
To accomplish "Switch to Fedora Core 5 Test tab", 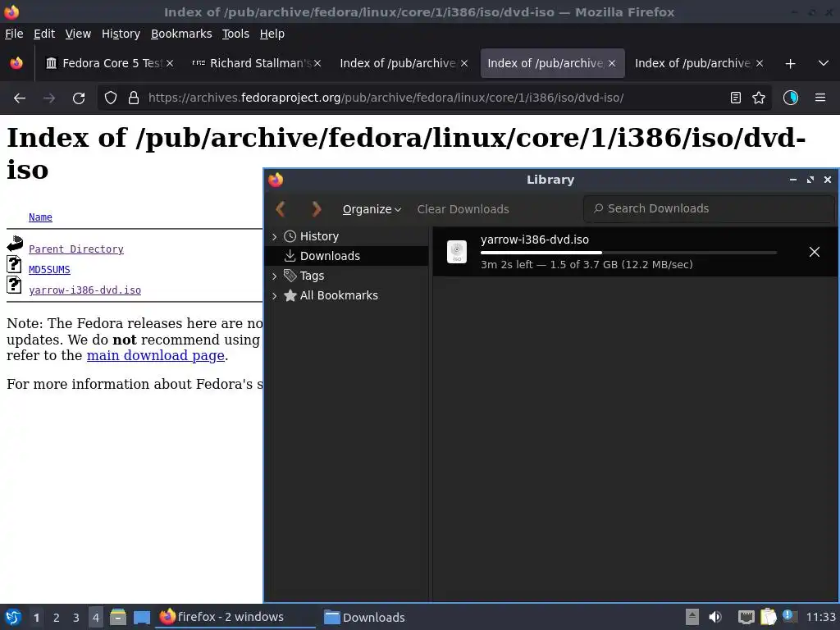I will pyautogui.click(x=109, y=63).
